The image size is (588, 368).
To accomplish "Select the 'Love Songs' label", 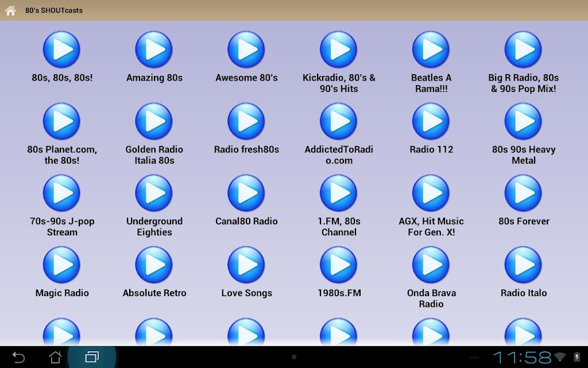I will 246,293.
